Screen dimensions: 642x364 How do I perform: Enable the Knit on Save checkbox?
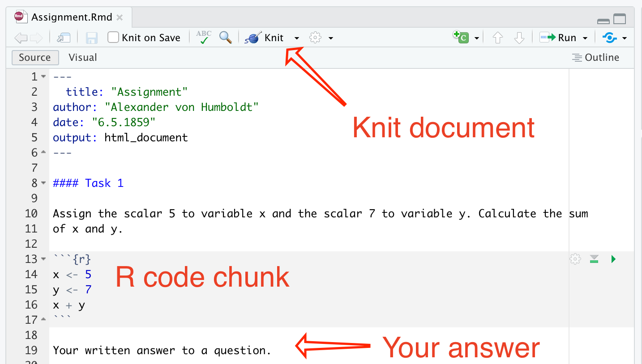tap(113, 38)
